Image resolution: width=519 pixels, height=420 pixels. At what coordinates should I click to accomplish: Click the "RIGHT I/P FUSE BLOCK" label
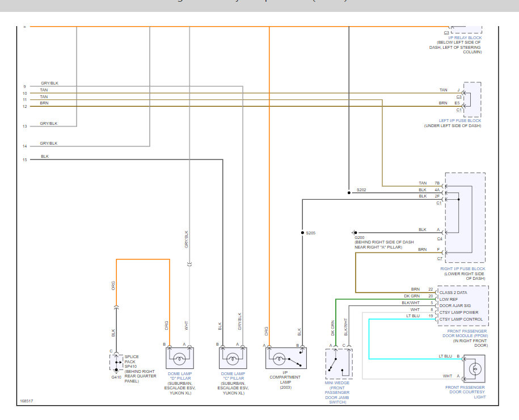point(463,269)
